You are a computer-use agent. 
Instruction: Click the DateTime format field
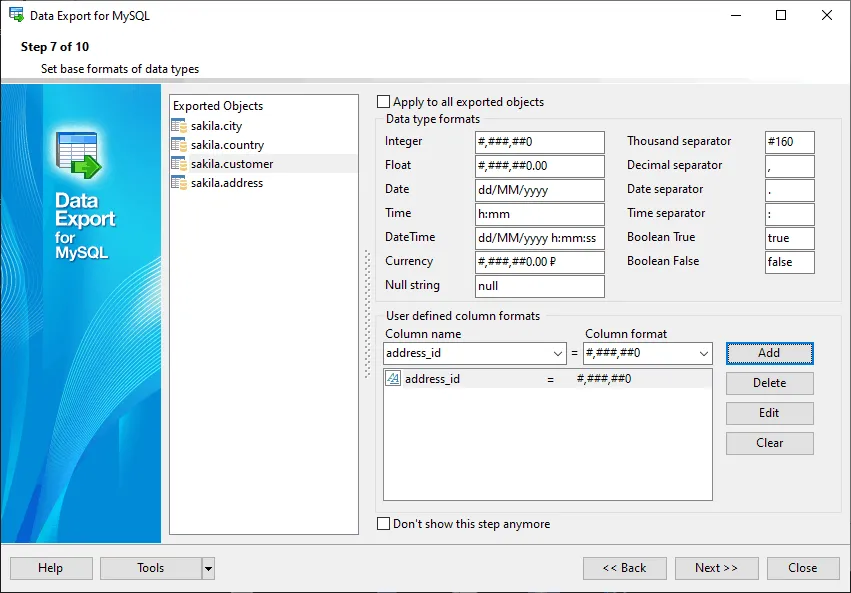tap(539, 238)
